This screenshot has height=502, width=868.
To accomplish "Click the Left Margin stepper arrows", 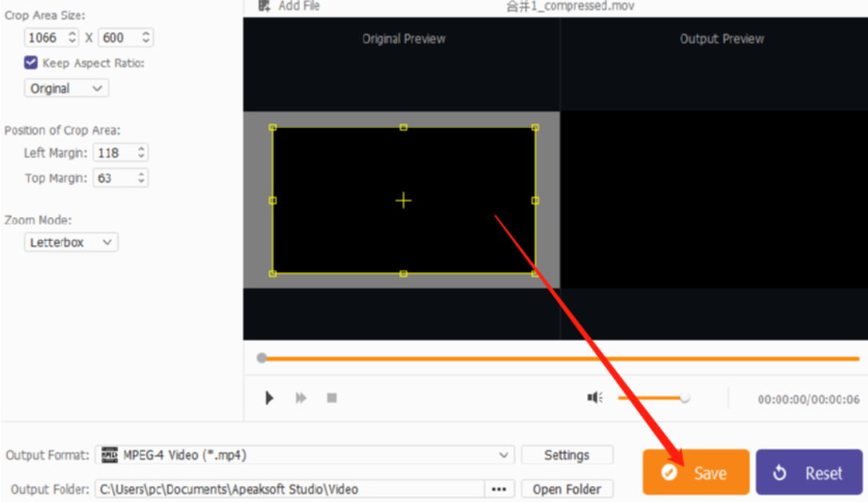I will [x=141, y=152].
